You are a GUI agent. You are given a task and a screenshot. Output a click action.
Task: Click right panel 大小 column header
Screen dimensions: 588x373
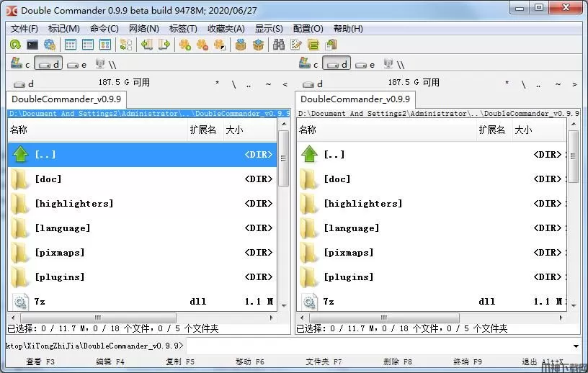(538, 130)
